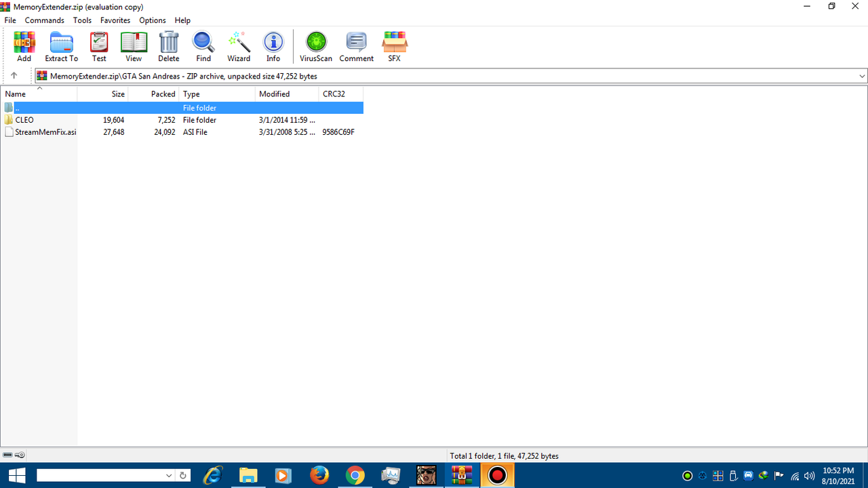The width and height of the screenshot is (868, 488).
Task: Open the taskbar clock showing 10:52 PM
Action: 838,475
